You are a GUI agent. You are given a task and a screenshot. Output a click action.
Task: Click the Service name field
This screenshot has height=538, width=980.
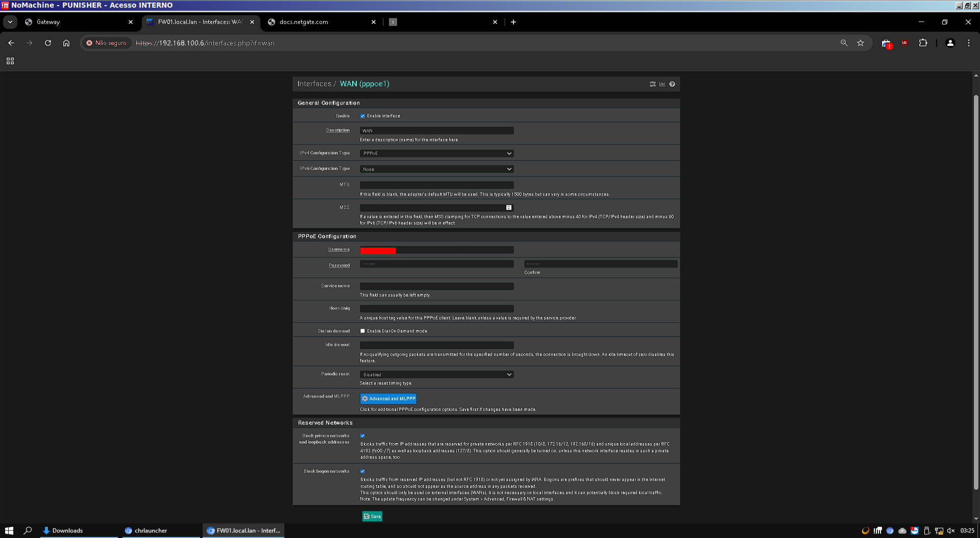436,286
